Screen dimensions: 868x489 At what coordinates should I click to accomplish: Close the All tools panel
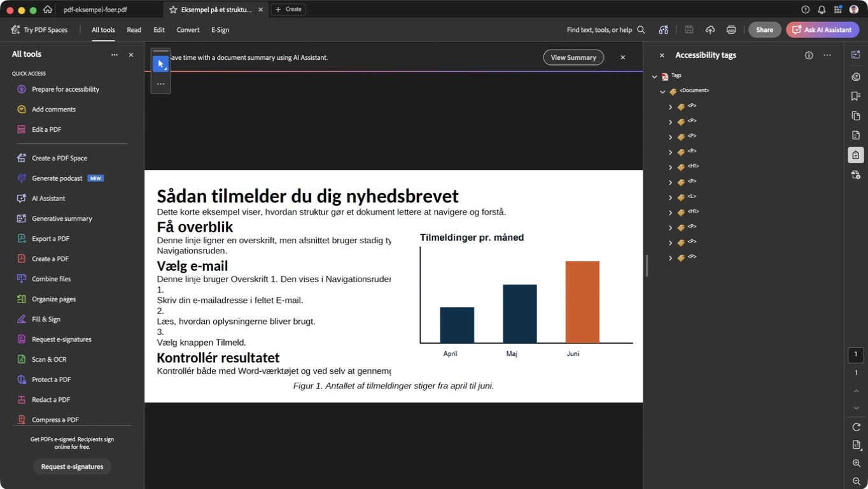pos(131,55)
